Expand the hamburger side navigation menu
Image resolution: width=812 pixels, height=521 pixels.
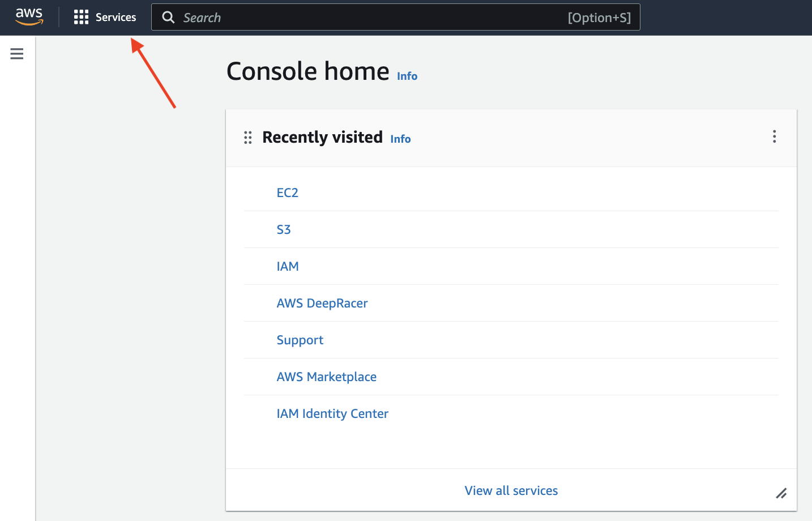click(x=17, y=54)
